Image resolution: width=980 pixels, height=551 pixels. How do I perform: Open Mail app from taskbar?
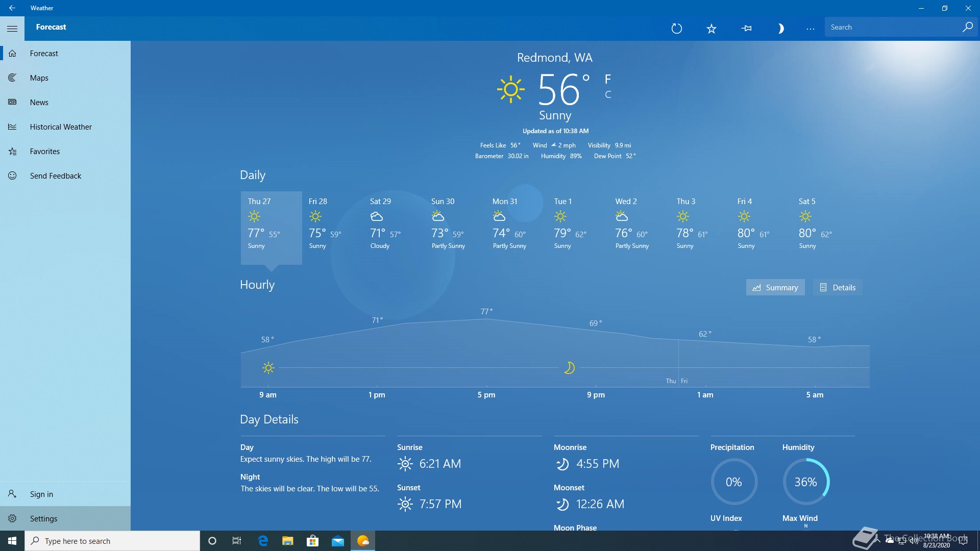pyautogui.click(x=338, y=541)
